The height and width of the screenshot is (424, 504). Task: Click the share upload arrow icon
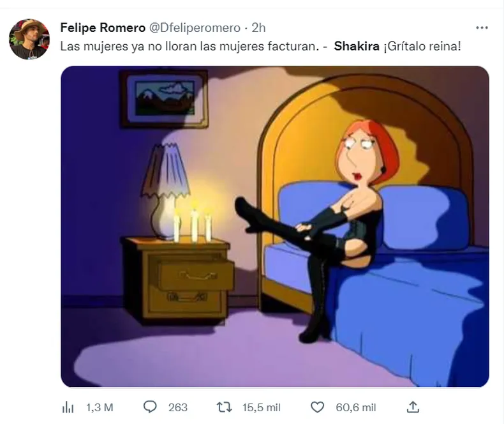click(x=413, y=407)
